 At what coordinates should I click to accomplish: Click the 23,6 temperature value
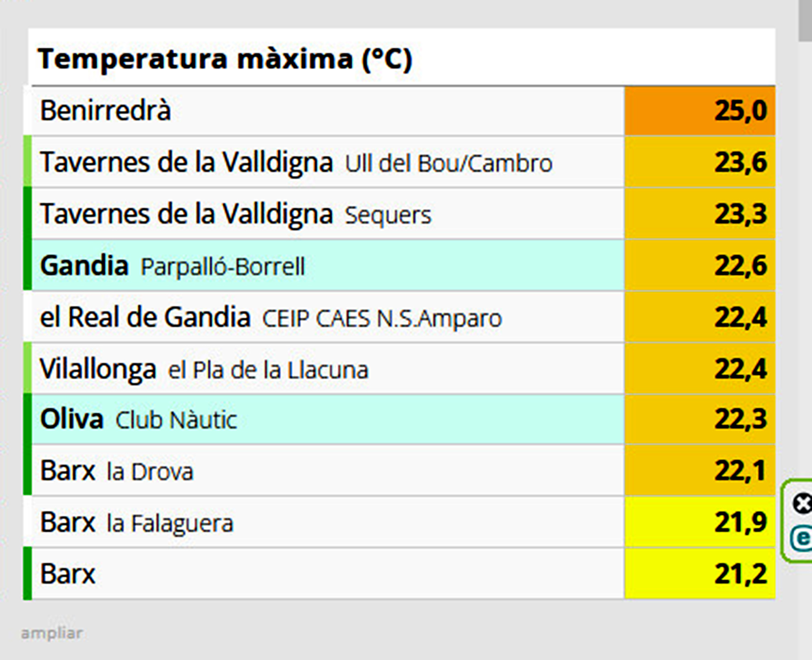(740, 162)
